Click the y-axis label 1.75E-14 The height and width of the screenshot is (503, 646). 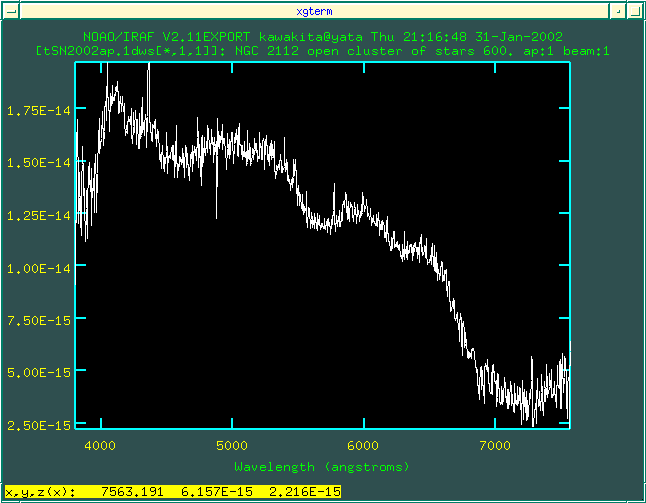(x=39, y=110)
